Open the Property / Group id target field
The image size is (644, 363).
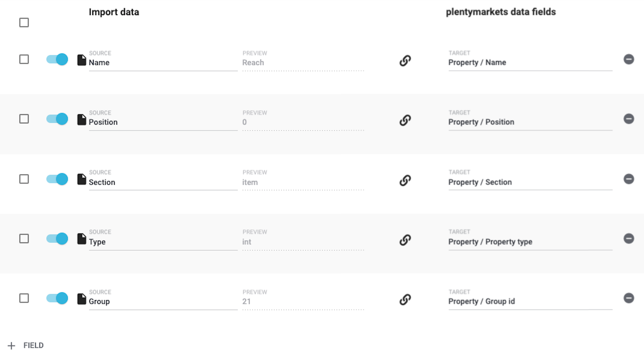tap(530, 302)
